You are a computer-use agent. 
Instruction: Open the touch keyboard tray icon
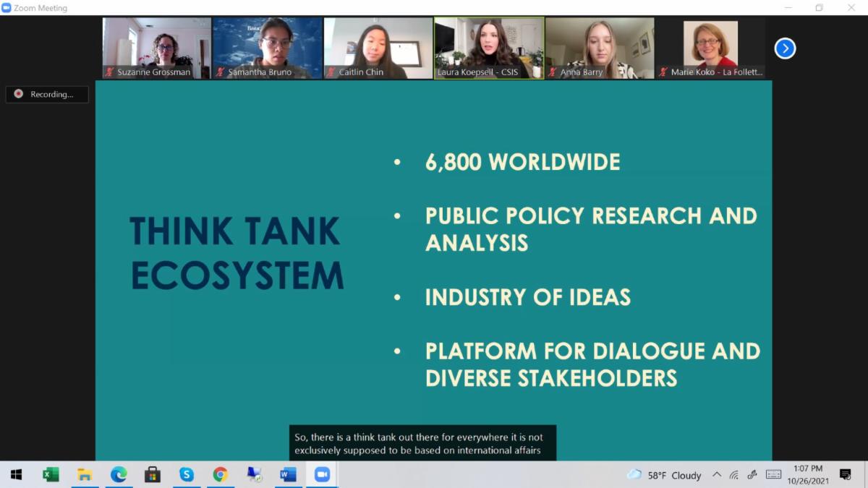[773, 475]
